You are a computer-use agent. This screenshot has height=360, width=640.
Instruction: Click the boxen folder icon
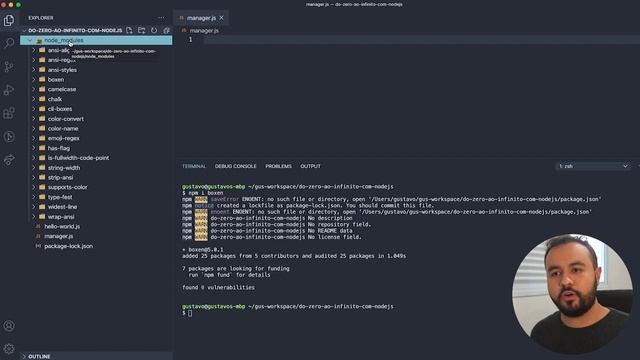pyautogui.click(x=42, y=79)
